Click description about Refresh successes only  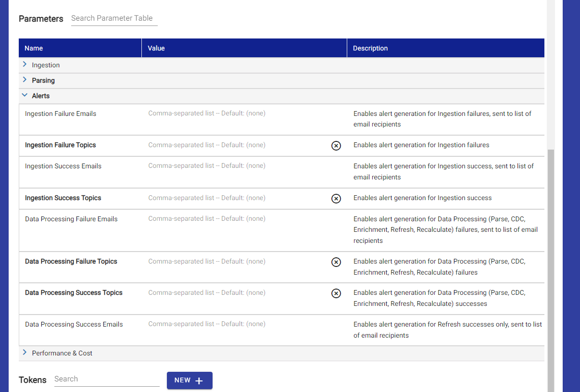(x=448, y=330)
